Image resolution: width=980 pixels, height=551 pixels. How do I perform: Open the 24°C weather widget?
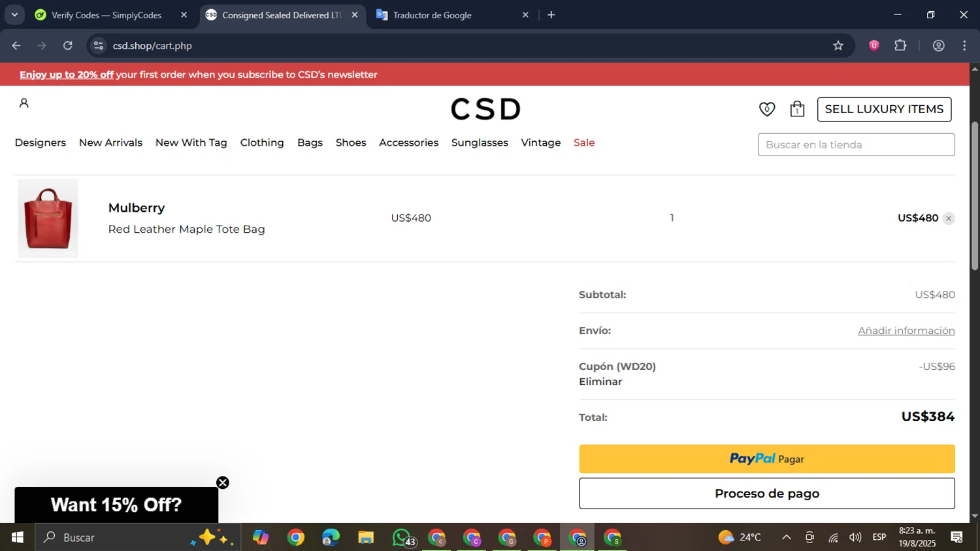click(x=740, y=537)
